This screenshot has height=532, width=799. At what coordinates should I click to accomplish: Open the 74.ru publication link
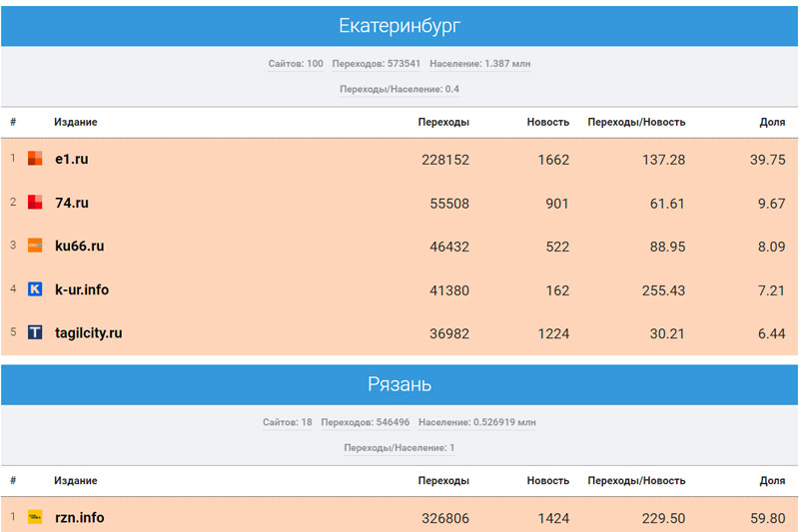pyautogui.click(x=72, y=203)
